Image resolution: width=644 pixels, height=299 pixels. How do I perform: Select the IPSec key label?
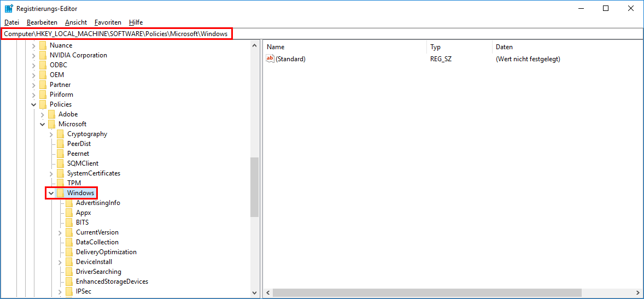84,291
